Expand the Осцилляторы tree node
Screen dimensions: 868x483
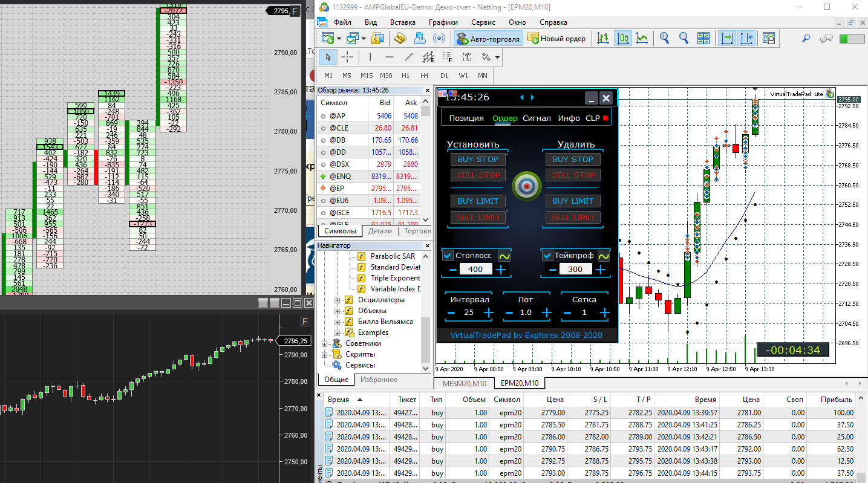338,300
